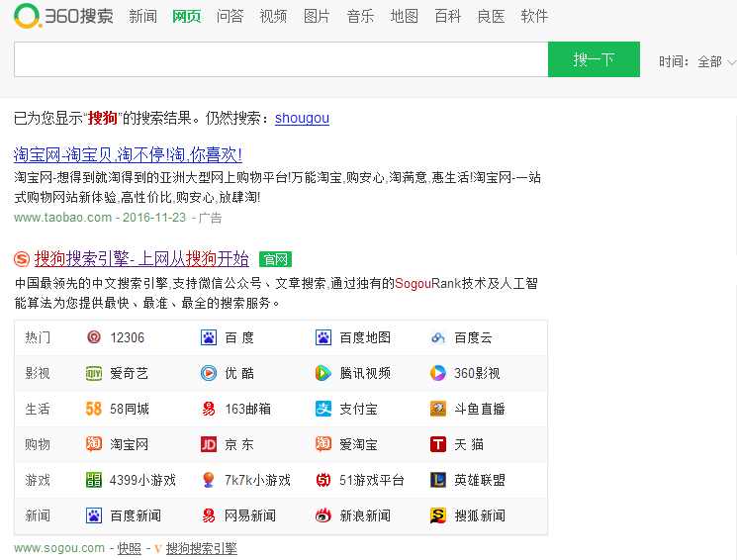Open the 天猫 Tmall icon
Screen dimensions: 737x560
(x=438, y=444)
